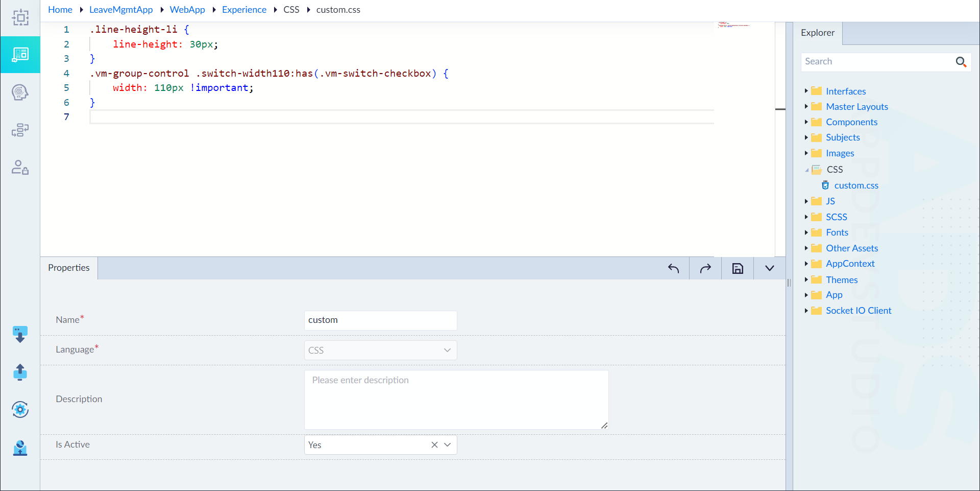980x491 pixels.
Task: Click the code minimap at editor top right
Action: pos(733,25)
